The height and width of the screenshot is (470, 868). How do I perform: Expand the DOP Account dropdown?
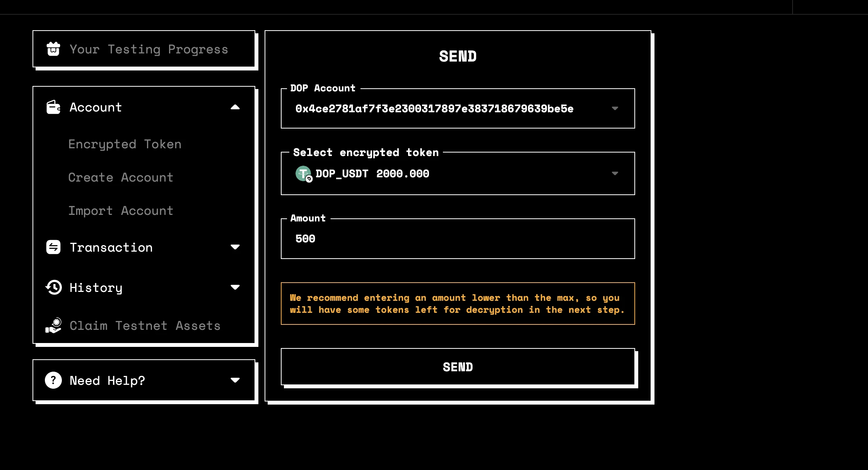(615, 109)
